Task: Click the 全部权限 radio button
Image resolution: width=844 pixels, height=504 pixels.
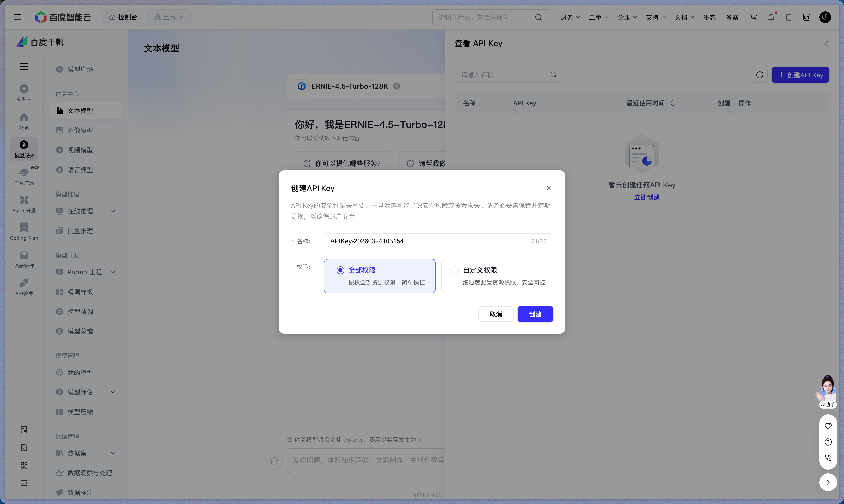Action: (x=340, y=270)
